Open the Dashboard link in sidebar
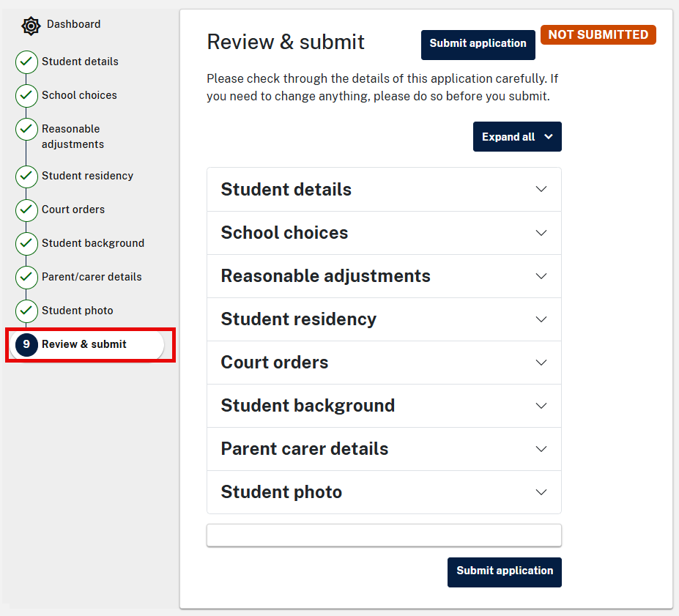 point(74,24)
